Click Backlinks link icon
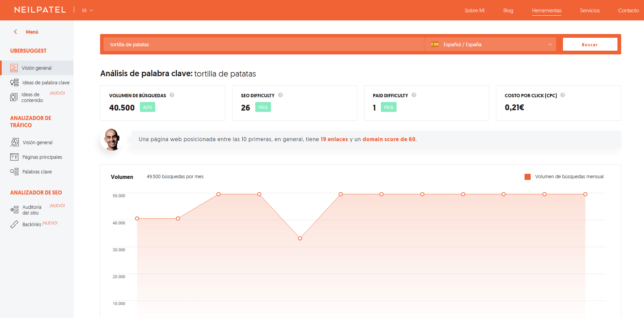The image size is (644, 318). point(14,224)
